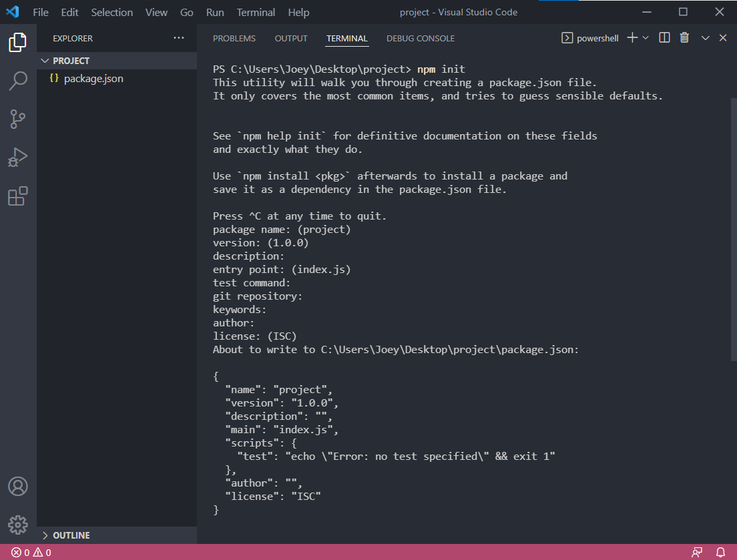Open the View menu
737x560 pixels.
tap(156, 12)
